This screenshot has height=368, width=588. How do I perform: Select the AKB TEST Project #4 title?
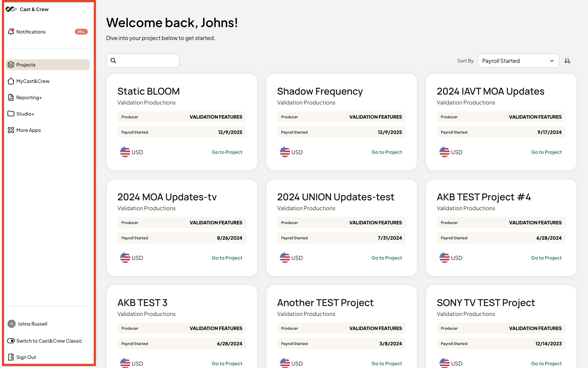484,197
